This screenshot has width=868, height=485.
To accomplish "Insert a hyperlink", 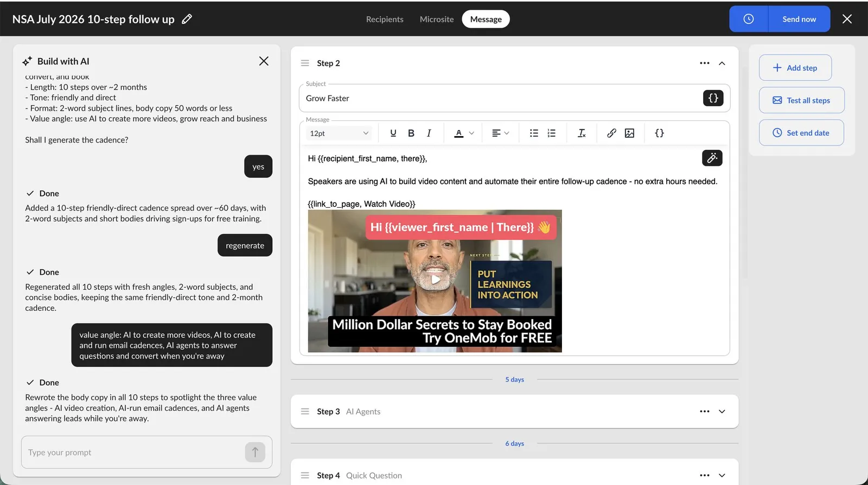I will click(611, 133).
